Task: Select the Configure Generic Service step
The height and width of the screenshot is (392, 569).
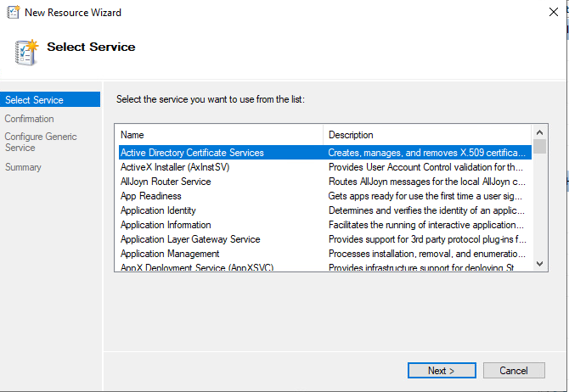Action: click(41, 143)
